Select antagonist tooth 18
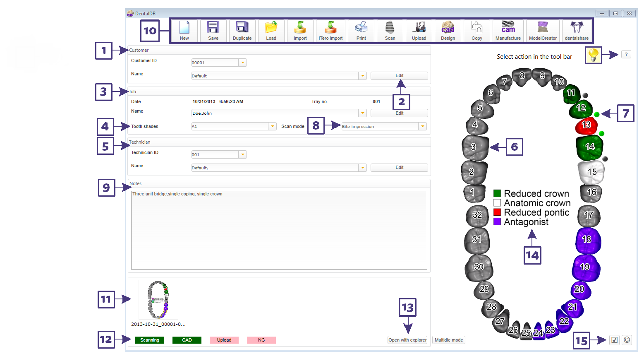This screenshot has height=354, width=644. coord(588,240)
